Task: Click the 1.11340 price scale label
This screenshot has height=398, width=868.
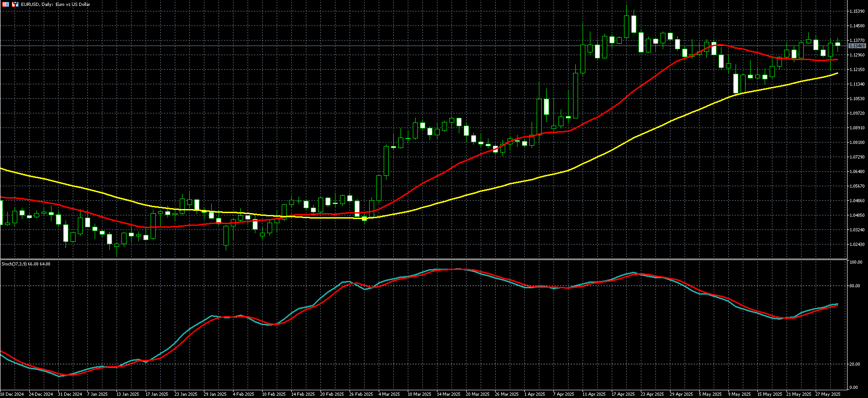Action: point(857,84)
